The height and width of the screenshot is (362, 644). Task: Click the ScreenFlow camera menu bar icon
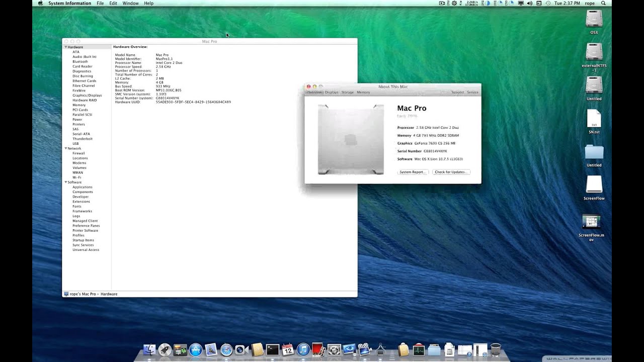(x=442, y=3)
